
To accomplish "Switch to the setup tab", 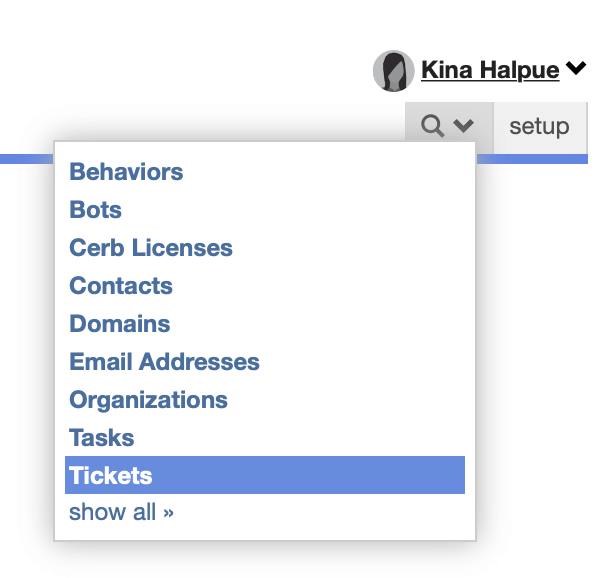I will click(540, 127).
